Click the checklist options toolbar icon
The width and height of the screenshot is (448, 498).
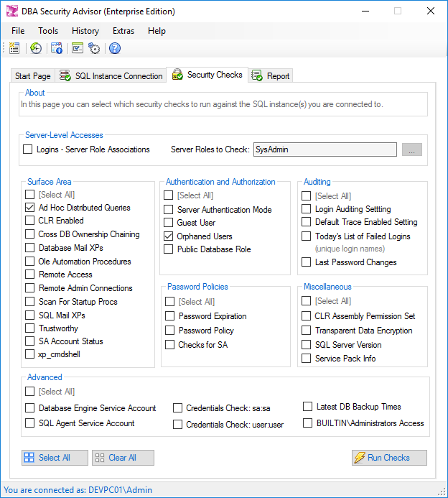[x=78, y=48]
